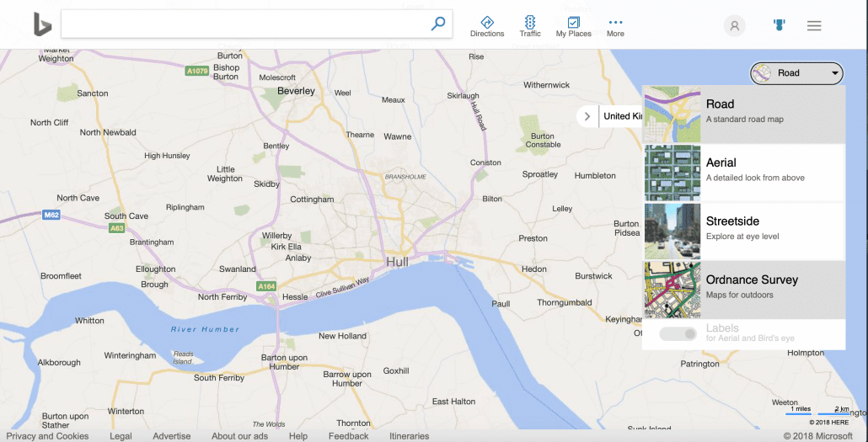
Task: Select the Aerial map style
Action: [744, 172]
